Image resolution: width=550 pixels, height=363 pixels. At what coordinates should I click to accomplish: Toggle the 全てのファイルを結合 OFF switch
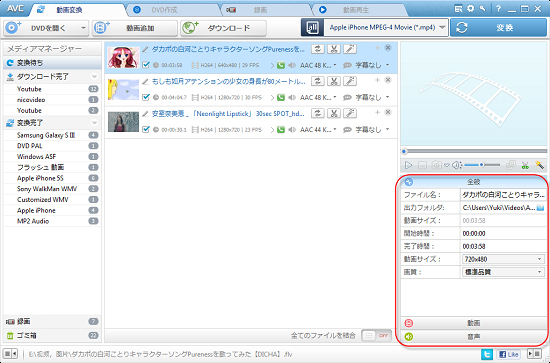(376, 336)
